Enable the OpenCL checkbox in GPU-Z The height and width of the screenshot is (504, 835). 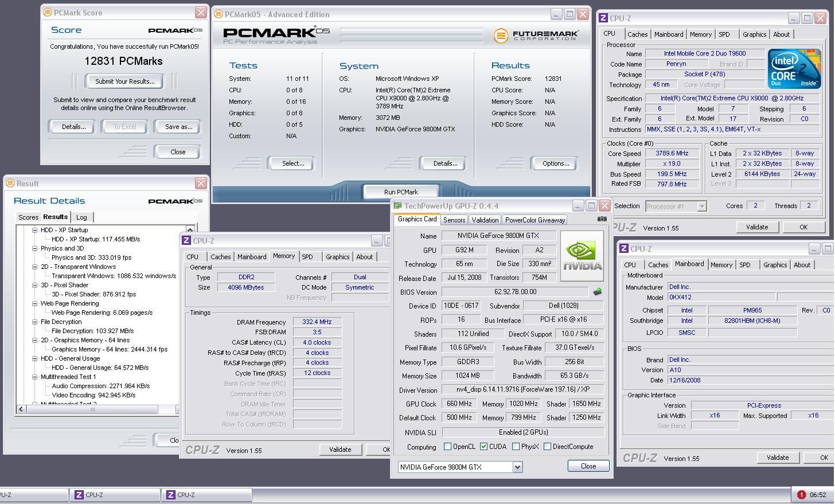pos(447,447)
